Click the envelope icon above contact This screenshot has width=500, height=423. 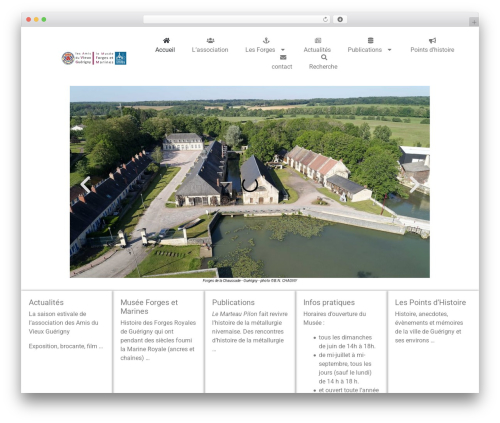point(283,57)
